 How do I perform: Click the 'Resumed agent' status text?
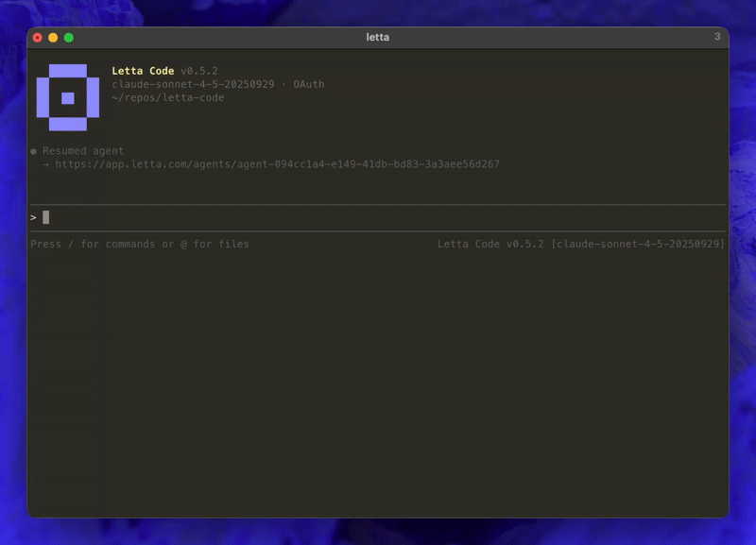(85, 150)
